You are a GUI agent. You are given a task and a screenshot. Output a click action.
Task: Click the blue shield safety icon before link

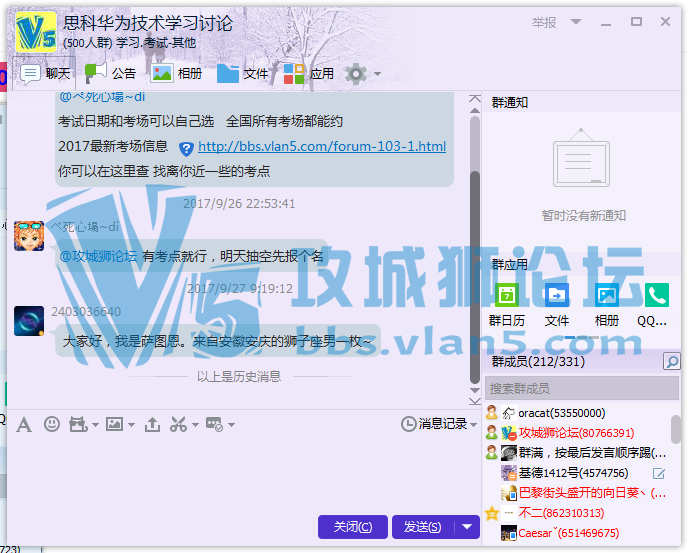tap(186, 148)
